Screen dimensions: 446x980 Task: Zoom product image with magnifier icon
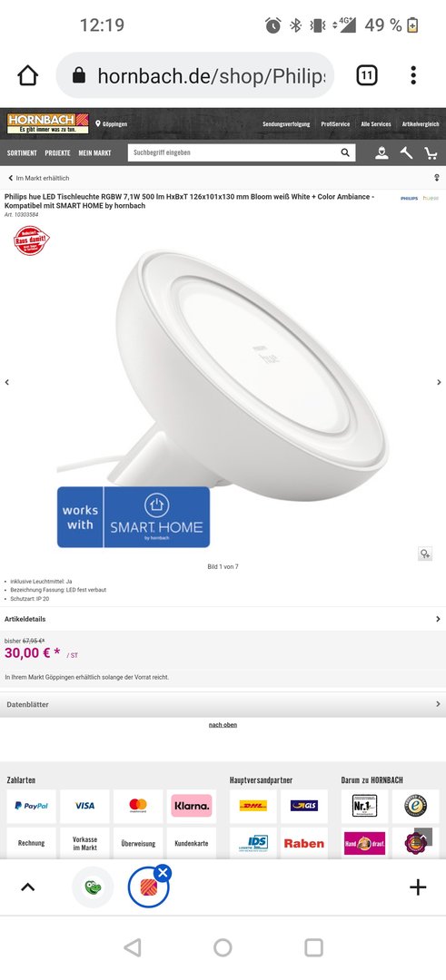click(x=425, y=554)
